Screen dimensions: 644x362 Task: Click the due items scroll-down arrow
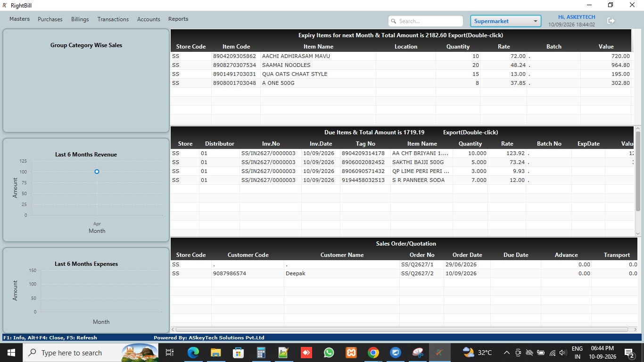[x=638, y=233]
